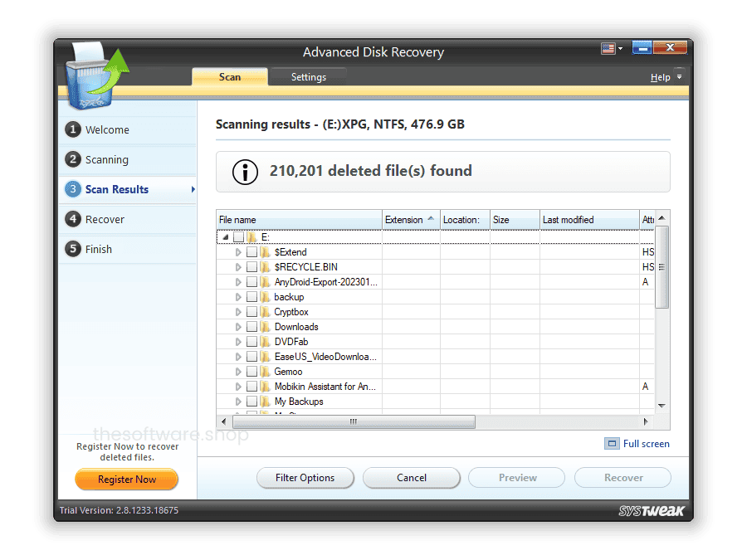Switch to the Scan tab
This screenshot has width=747, height=560.
(230, 77)
